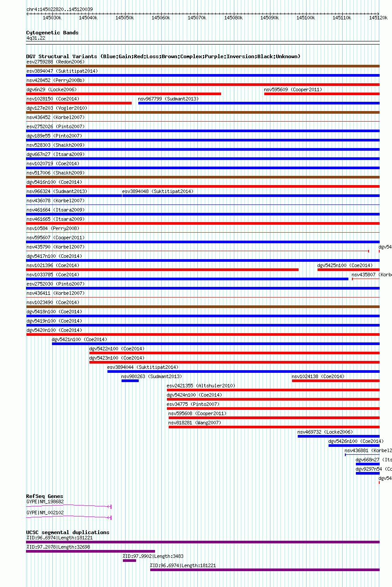Viewport: 392px width, 587px height.
Task: Select the nsv818281 (Wang2007) variant label
Action: (x=195, y=423)
